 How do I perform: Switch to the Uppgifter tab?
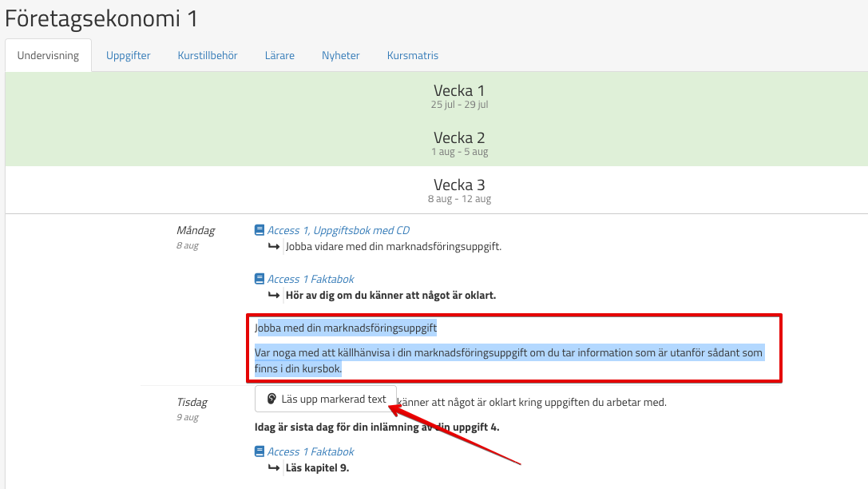point(128,55)
